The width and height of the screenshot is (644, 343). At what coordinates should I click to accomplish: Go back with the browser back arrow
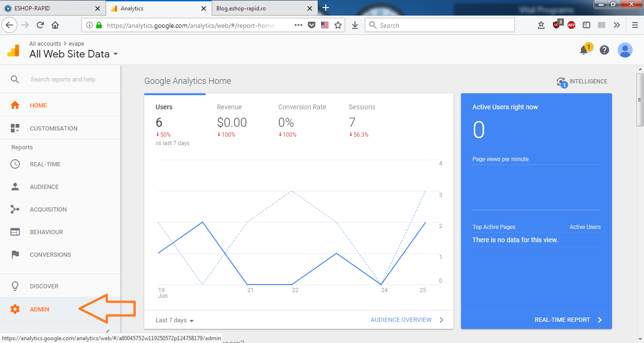pyautogui.click(x=10, y=25)
